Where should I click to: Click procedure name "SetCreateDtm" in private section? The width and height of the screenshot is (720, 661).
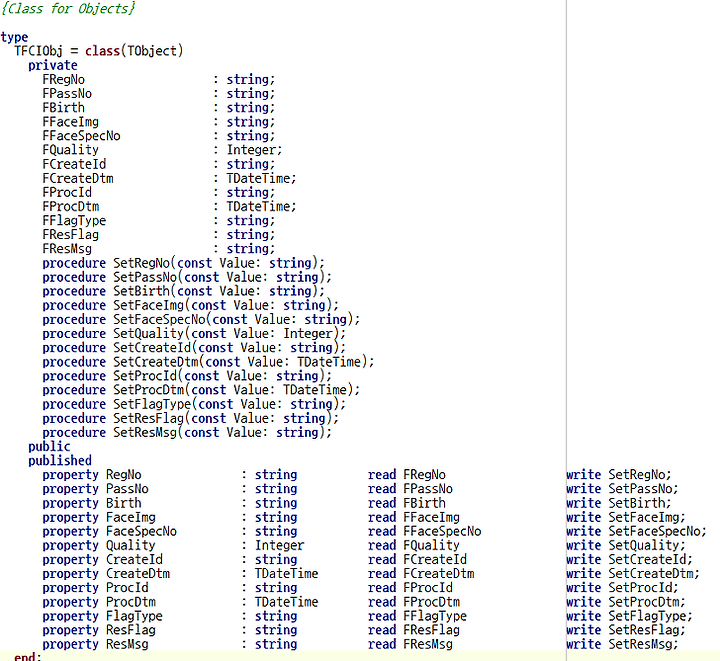(x=156, y=362)
